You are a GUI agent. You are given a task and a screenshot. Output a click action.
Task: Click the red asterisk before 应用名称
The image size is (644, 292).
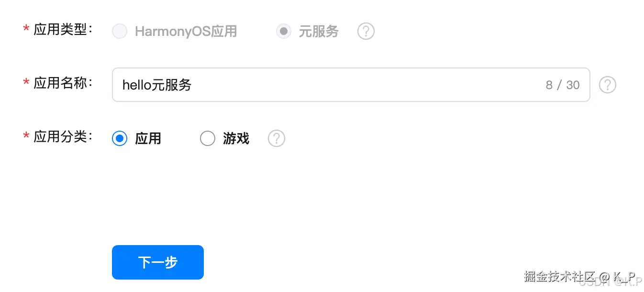[x=25, y=82]
